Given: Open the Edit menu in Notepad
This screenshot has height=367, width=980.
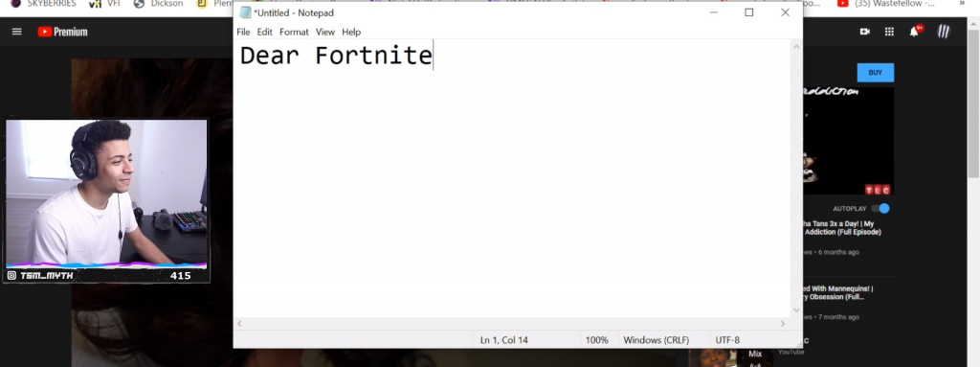Looking at the screenshot, I should [264, 32].
